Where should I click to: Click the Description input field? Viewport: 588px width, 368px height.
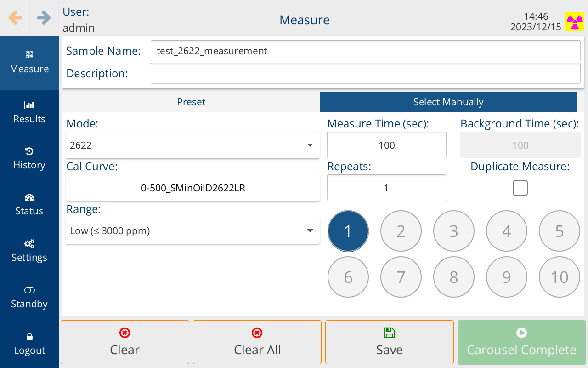point(366,74)
